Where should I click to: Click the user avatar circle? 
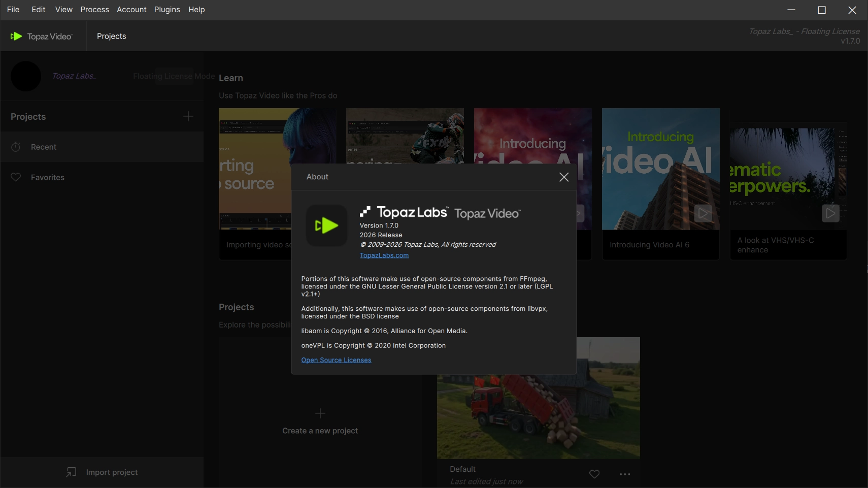point(26,76)
